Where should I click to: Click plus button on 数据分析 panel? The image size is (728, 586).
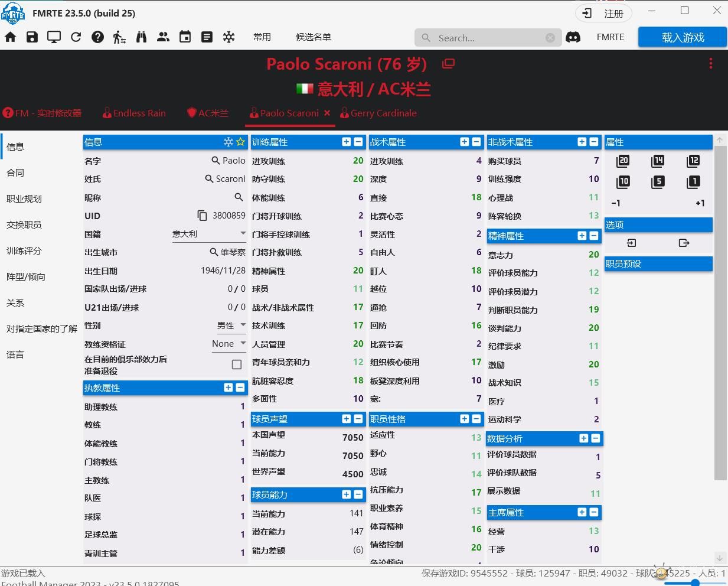(x=584, y=438)
